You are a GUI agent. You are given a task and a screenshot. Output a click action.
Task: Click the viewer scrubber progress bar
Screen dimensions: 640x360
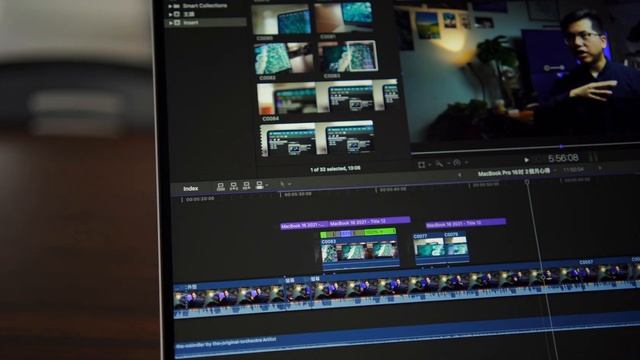click(x=525, y=148)
